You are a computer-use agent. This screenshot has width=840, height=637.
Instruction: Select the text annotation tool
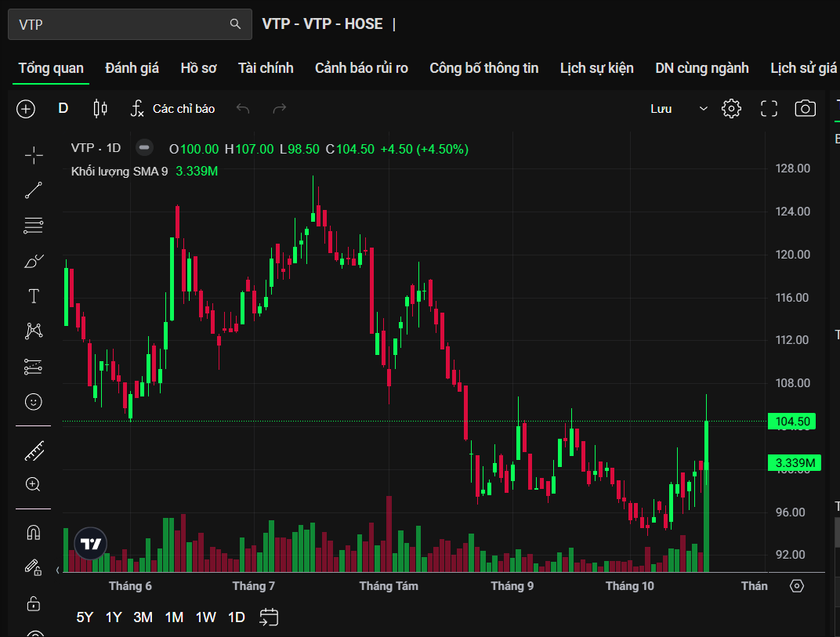click(x=34, y=296)
